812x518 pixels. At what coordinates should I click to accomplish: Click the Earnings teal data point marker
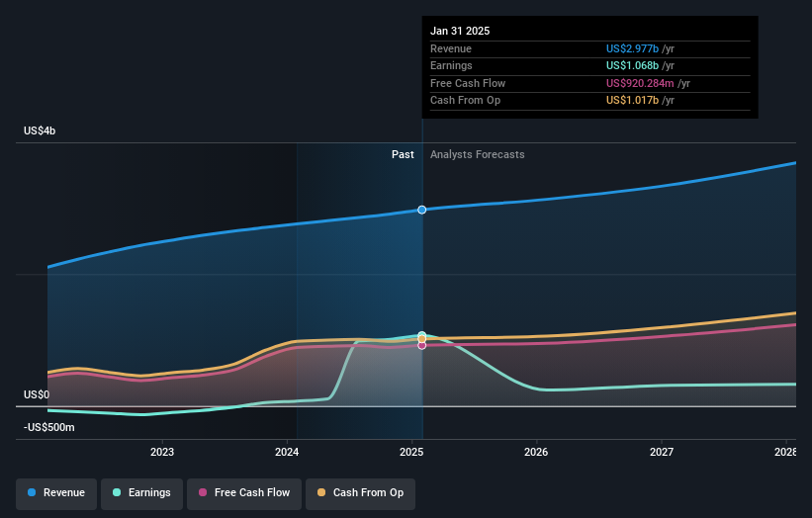tap(422, 335)
